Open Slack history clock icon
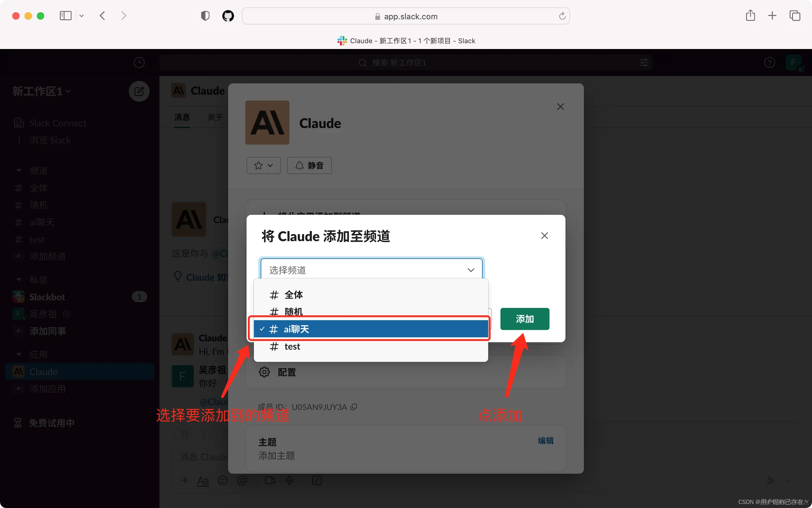The image size is (812, 508). (x=139, y=63)
